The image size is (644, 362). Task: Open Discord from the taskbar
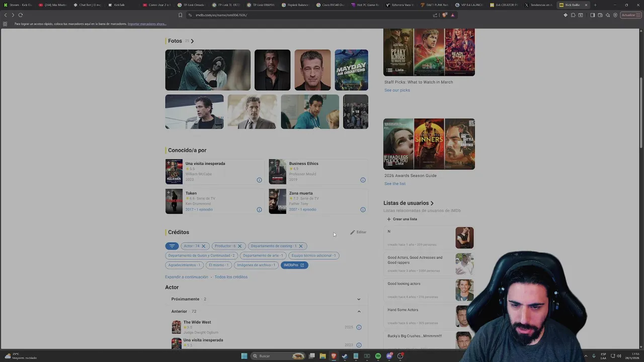[389, 356]
